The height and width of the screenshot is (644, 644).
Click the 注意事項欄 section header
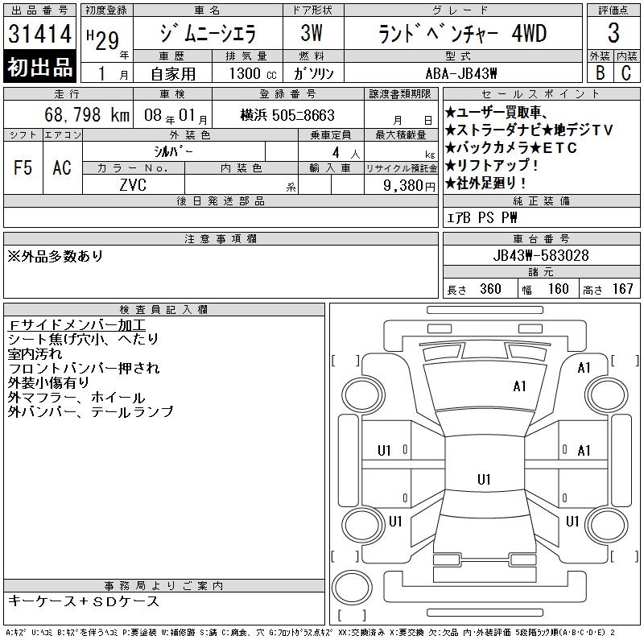(221, 238)
